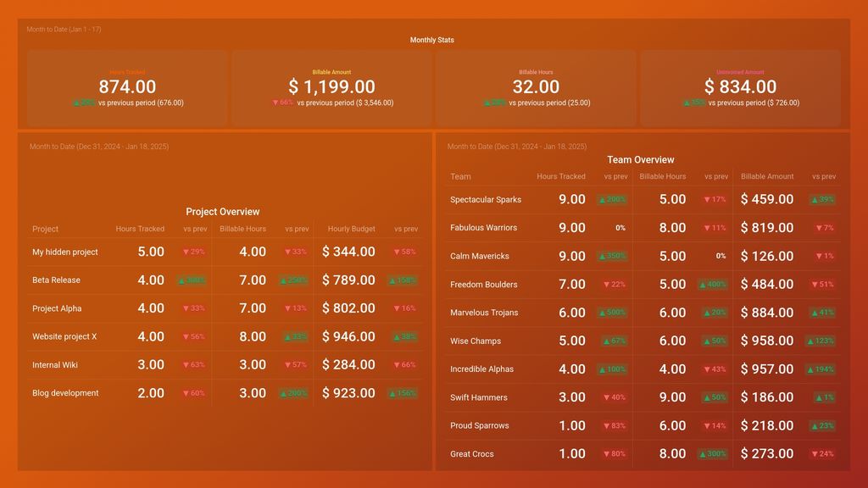Click the $ 459.00 billable amount value

pyautogui.click(x=767, y=200)
